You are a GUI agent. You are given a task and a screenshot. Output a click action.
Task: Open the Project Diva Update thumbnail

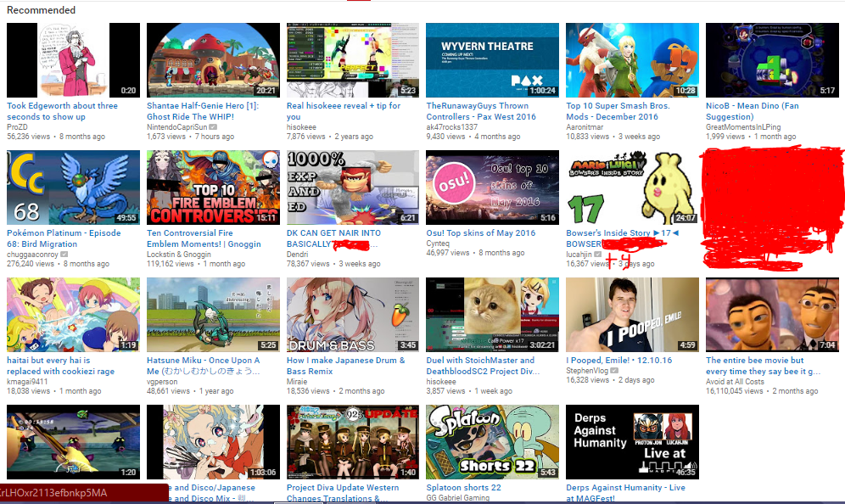pos(353,442)
